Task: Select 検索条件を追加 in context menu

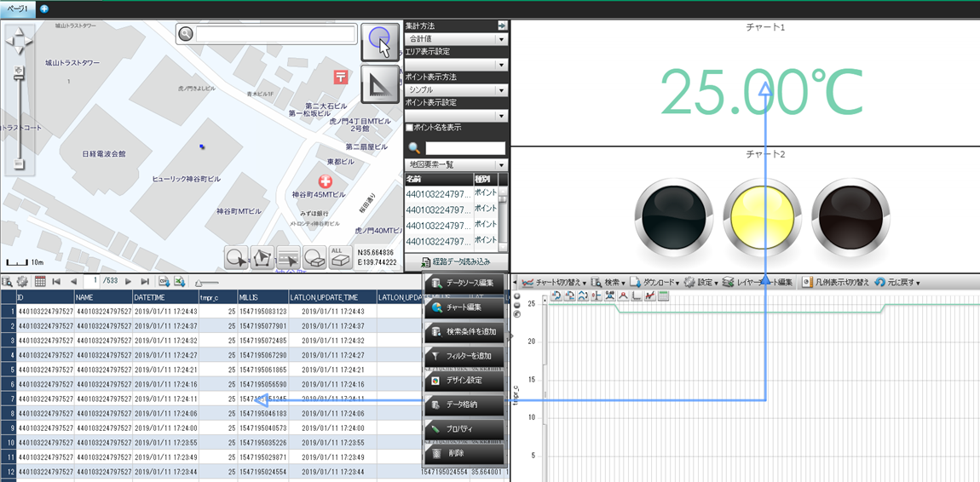Action: [x=464, y=331]
